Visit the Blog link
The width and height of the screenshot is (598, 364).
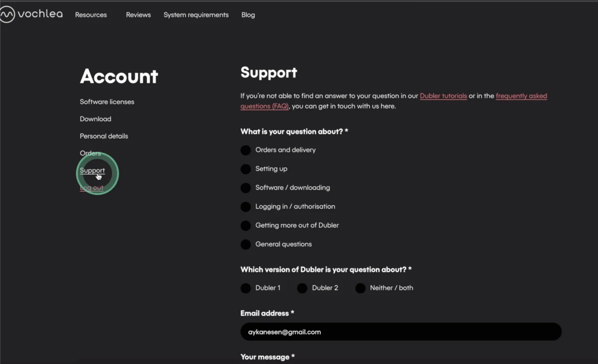coord(248,15)
